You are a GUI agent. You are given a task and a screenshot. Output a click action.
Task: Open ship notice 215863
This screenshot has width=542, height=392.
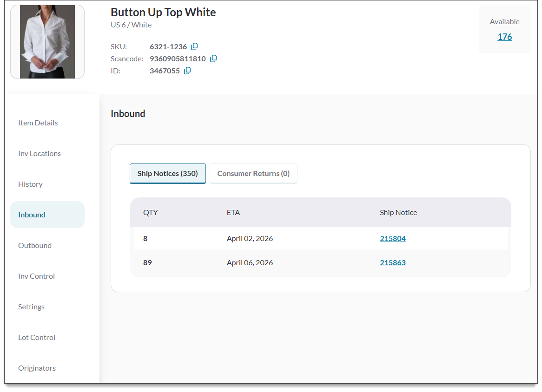[x=392, y=262]
